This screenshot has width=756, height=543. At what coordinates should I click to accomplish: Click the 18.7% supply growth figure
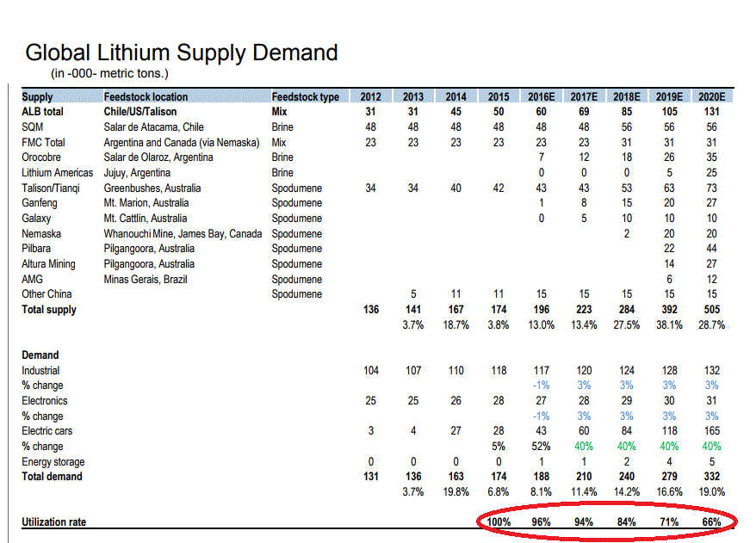tap(456, 325)
